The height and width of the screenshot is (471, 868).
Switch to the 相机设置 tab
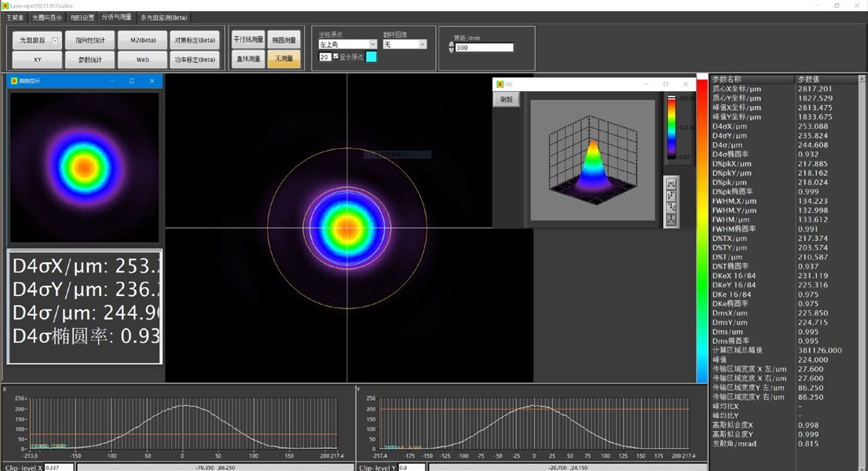click(x=82, y=17)
